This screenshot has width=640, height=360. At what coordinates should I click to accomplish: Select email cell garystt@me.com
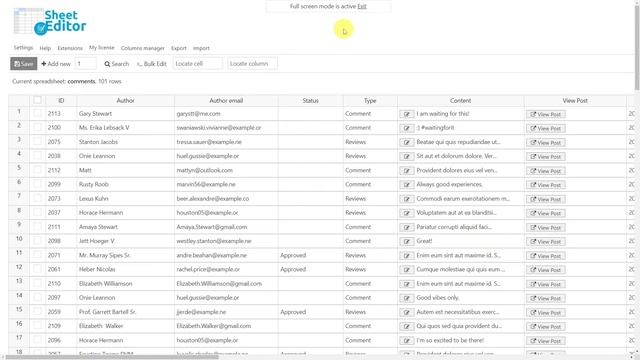[226, 114]
